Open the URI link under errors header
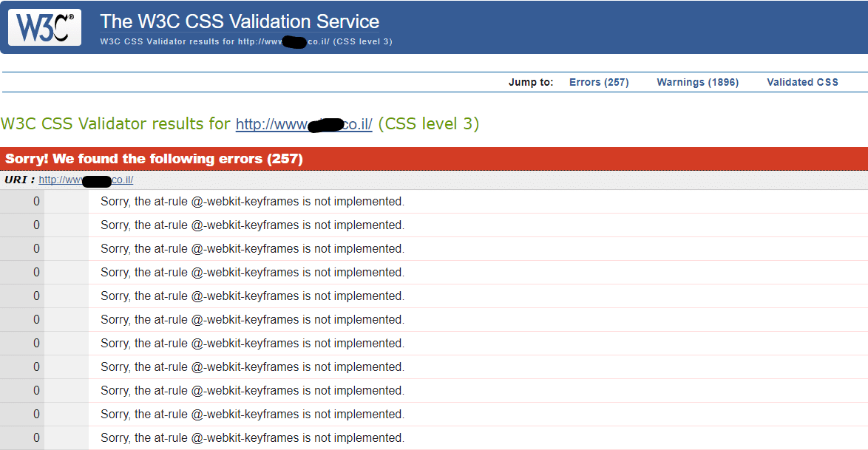Screen dimensions: 868x450 pyautogui.click(x=86, y=180)
